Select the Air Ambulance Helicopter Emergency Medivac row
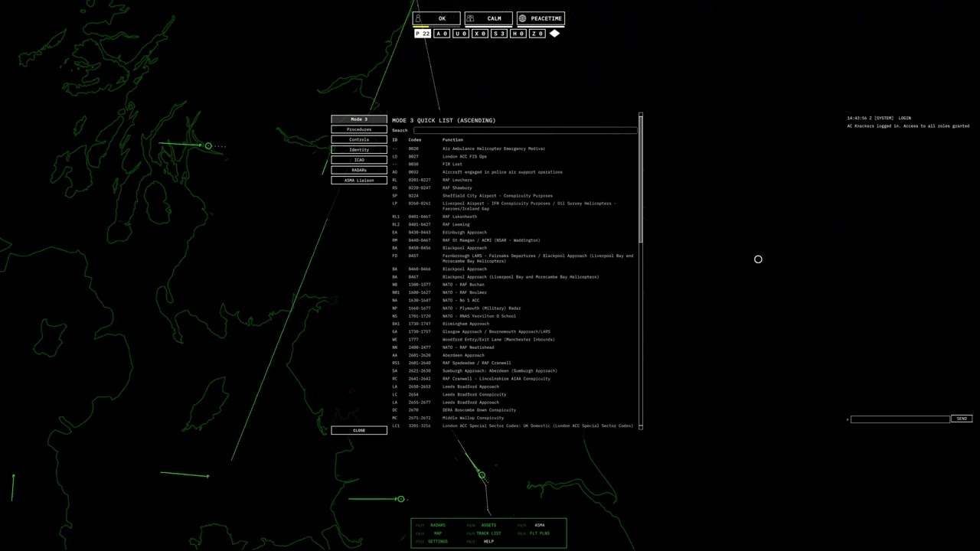 tap(514, 148)
